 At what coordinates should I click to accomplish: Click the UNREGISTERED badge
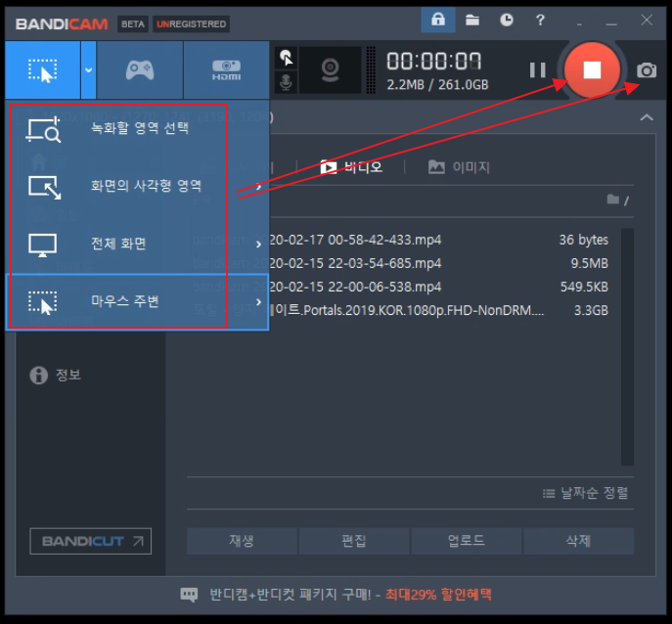click(x=191, y=24)
